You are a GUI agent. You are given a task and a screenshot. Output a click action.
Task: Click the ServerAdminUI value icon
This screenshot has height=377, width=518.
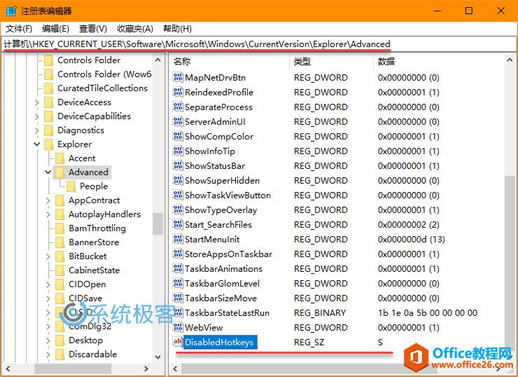[x=178, y=121]
